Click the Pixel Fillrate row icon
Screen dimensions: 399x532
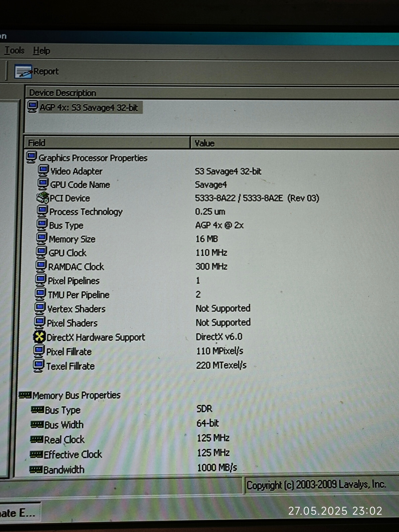pos(39,351)
